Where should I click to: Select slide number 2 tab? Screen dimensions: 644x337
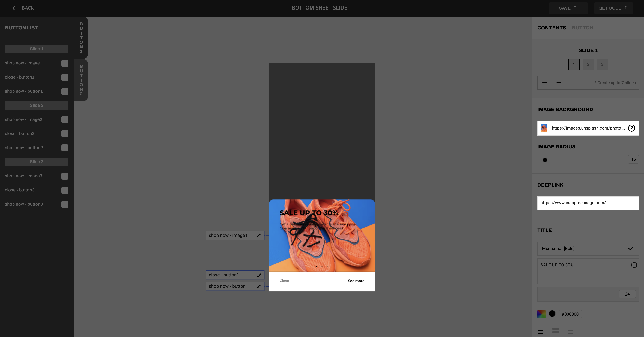coord(588,64)
